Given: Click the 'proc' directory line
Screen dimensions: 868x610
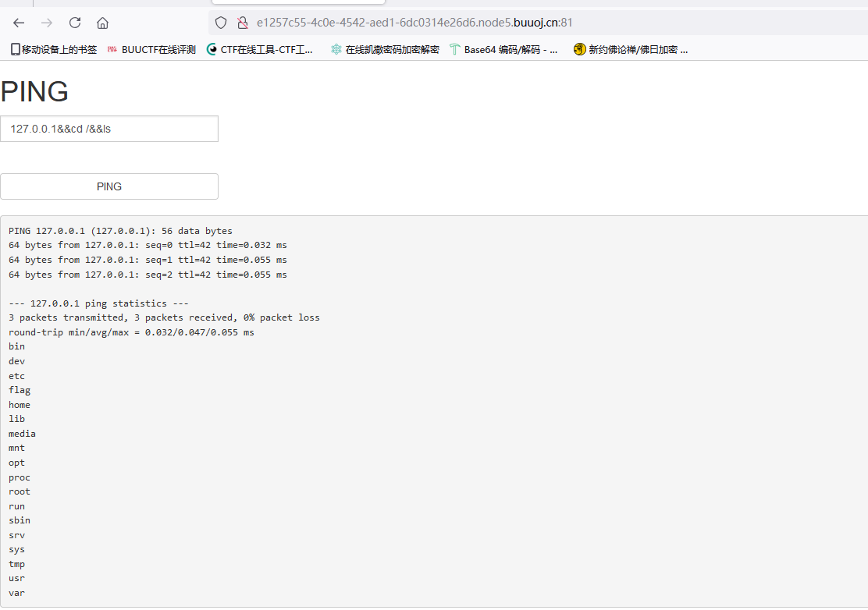Looking at the screenshot, I should [20, 478].
